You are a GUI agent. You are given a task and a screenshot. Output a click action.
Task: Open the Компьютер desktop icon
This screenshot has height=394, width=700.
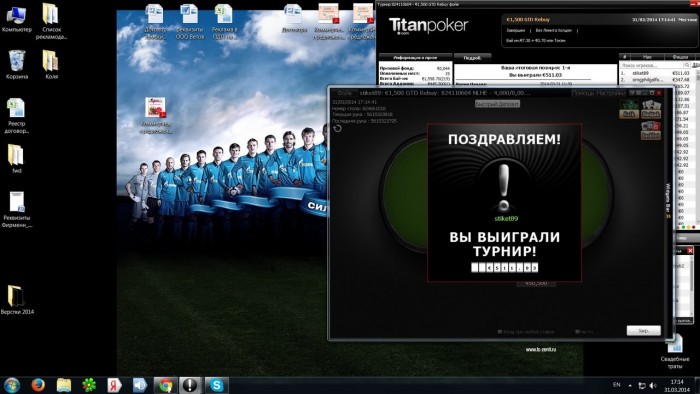16,19
